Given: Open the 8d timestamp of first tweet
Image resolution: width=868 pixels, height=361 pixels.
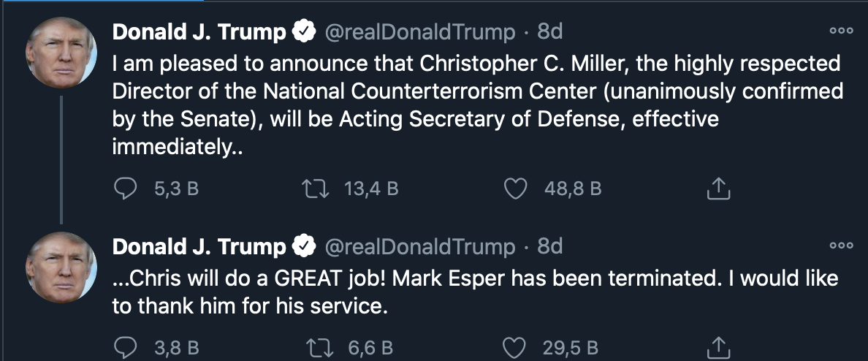Looking at the screenshot, I should (549, 31).
